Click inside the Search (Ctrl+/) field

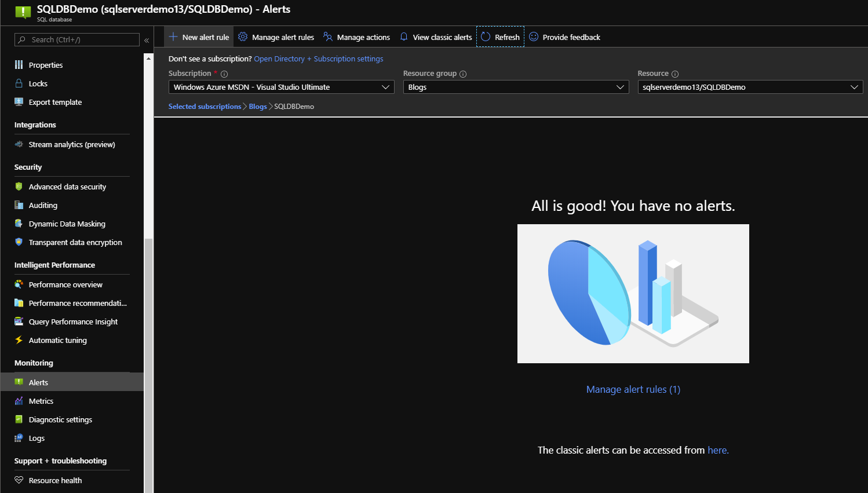coord(75,39)
